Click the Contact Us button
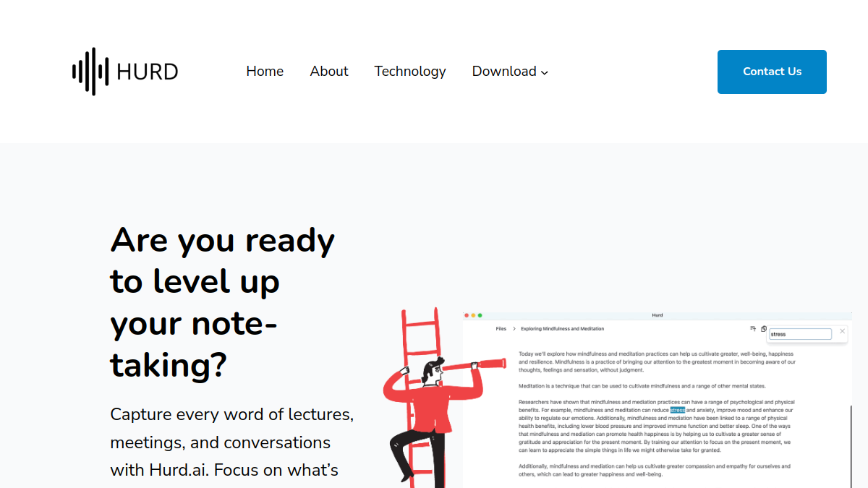The height and width of the screenshot is (488, 868). click(x=772, y=72)
